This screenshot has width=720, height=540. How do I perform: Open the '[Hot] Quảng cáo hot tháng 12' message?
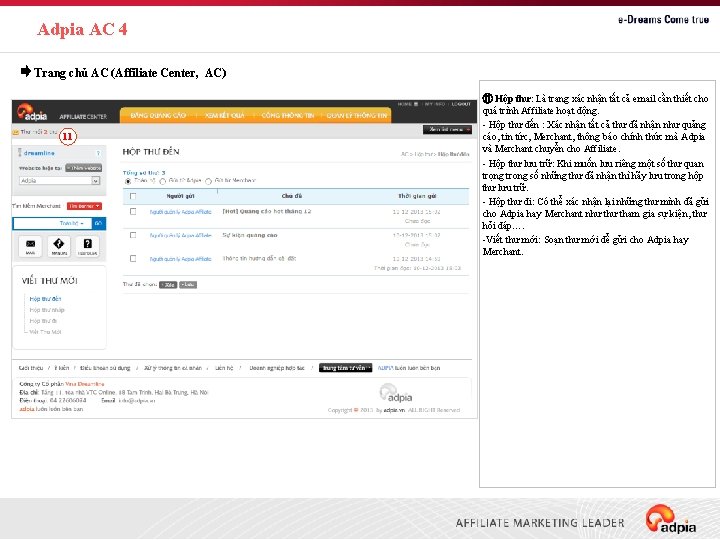coord(267,211)
